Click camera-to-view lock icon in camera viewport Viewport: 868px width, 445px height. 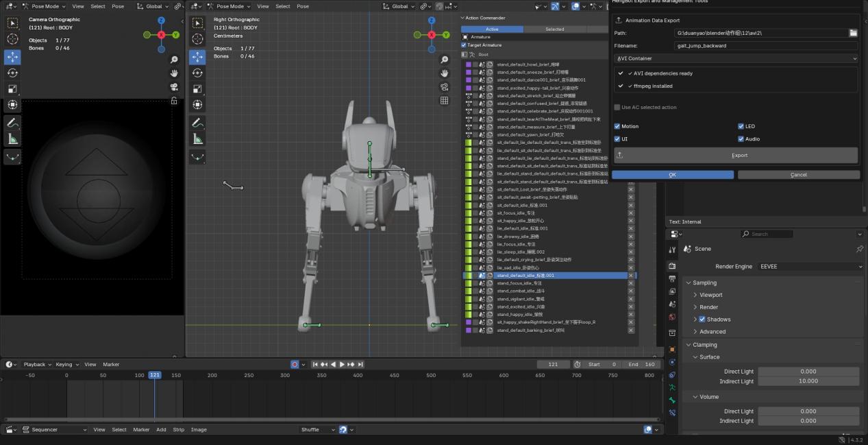pyautogui.click(x=174, y=100)
